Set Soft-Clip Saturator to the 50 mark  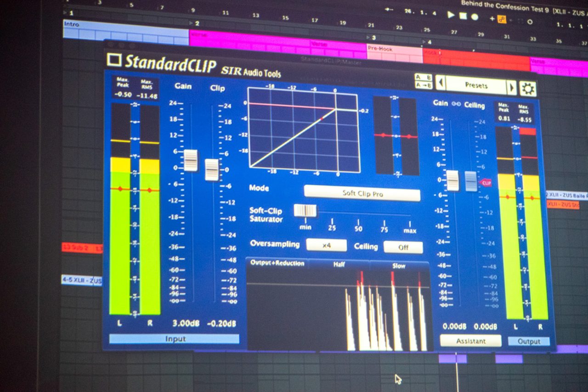[358, 225]
